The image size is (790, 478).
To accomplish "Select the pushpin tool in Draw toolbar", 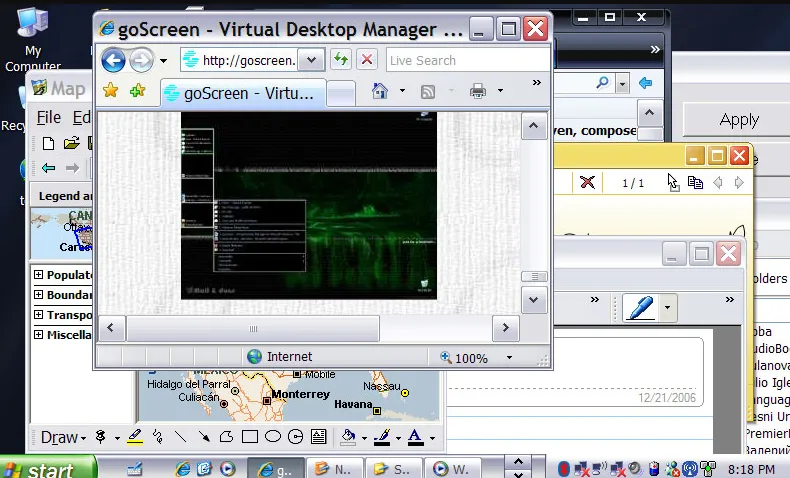I will pos(101,437).
